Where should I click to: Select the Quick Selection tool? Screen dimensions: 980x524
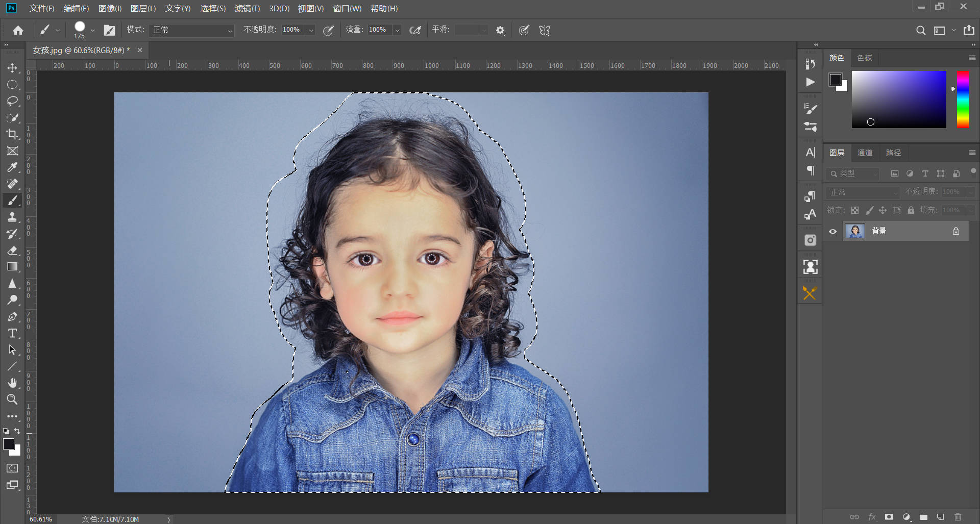(12, 118)
